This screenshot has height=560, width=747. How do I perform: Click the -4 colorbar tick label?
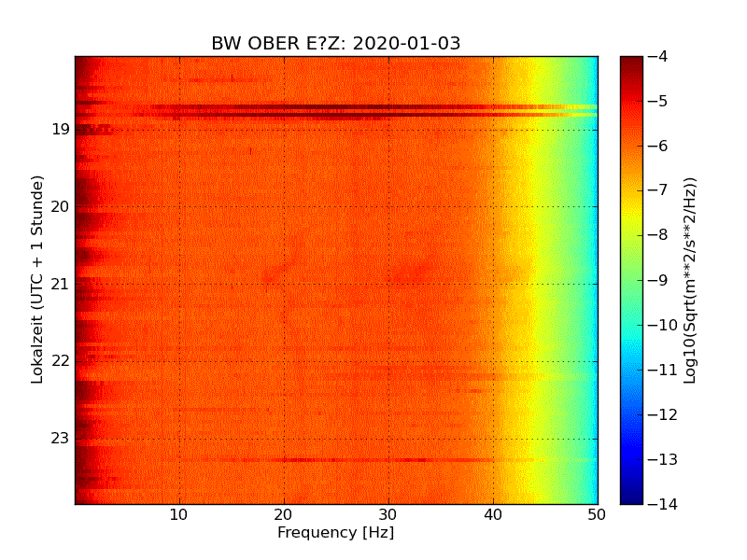pos(658,57)
